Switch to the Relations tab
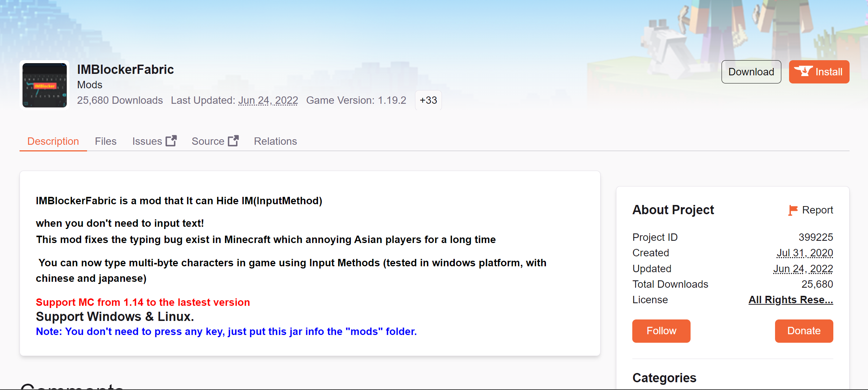This screenshot has width=868, height=390. (275, 141)
